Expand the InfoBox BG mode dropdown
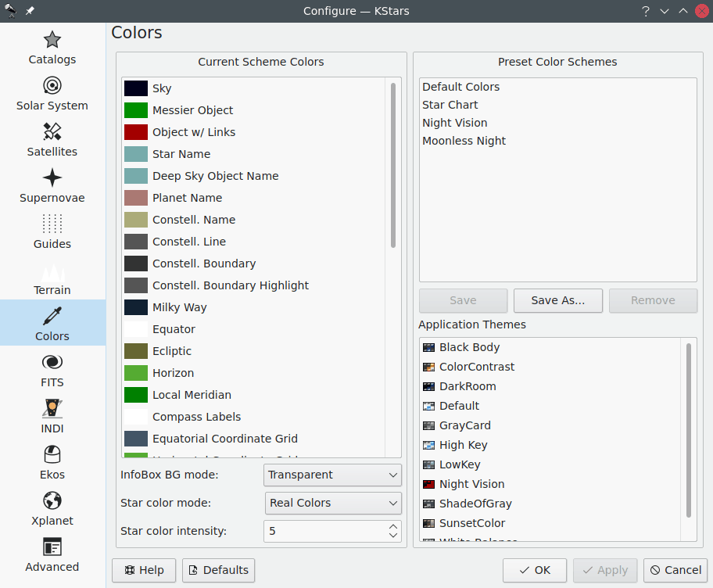This screenshot has width=713, height=588. [332, 475]
